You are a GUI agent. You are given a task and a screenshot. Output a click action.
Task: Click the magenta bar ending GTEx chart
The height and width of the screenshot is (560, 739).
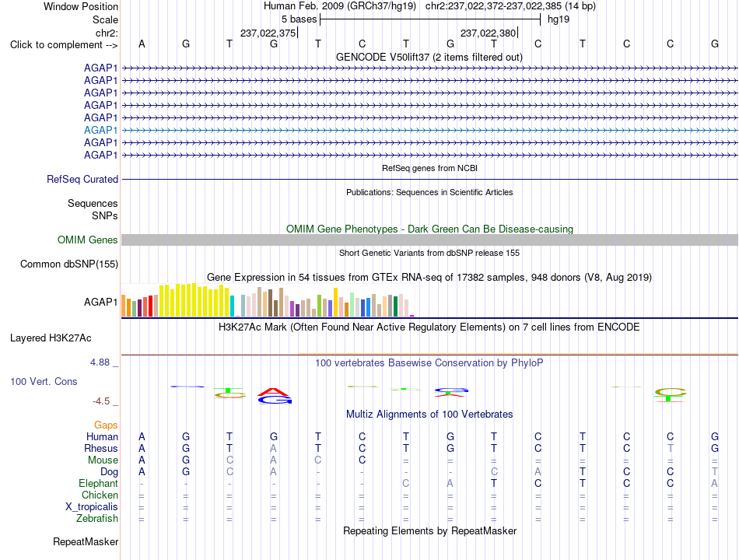412,316
